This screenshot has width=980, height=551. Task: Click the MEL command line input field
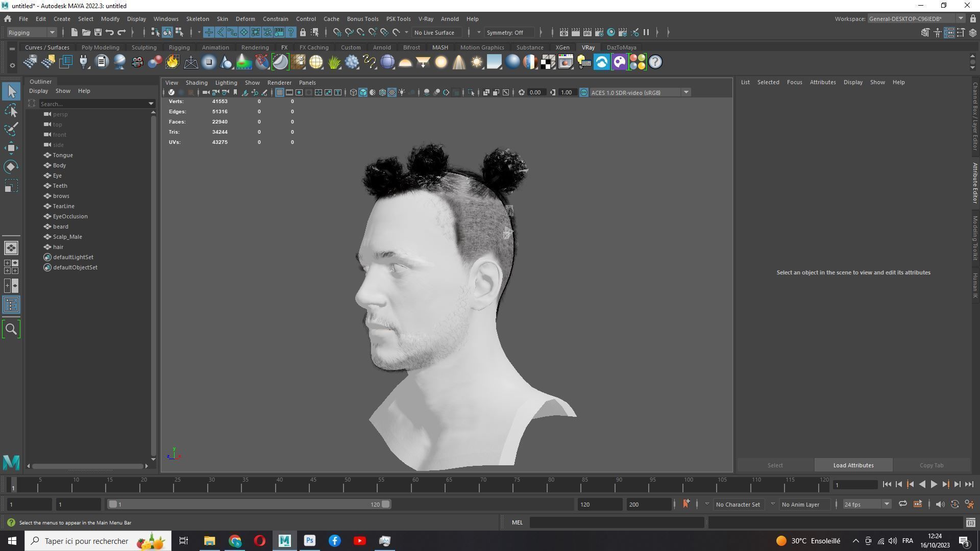coord(617,522)
